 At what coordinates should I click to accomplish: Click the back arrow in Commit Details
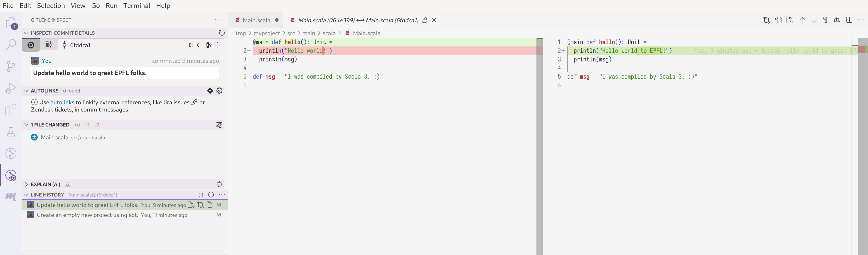[199, 45]
